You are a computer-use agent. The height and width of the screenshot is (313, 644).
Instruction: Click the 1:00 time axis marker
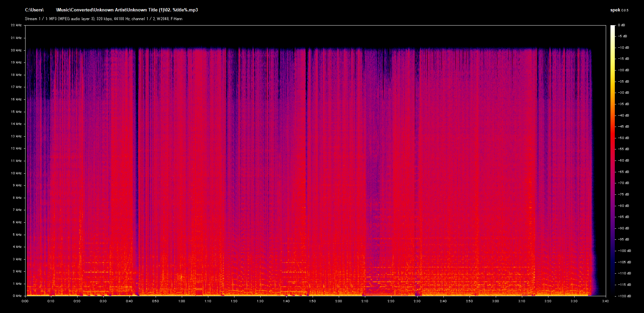coord(182,301)
